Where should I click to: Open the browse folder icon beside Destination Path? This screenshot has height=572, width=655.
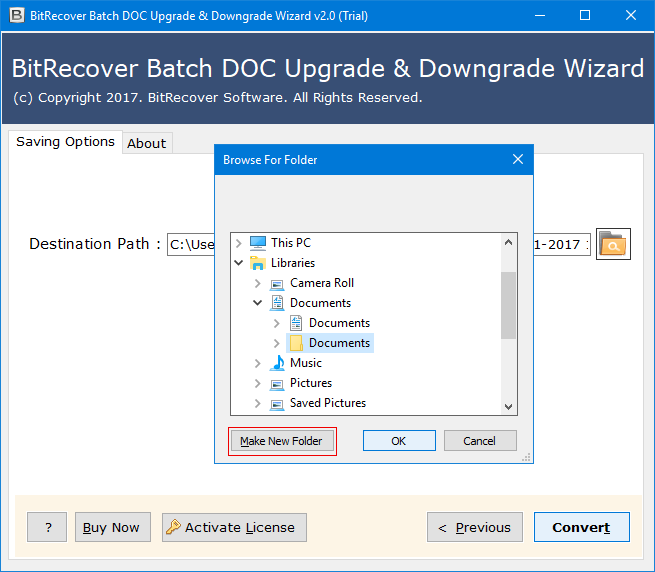point(613,244)
